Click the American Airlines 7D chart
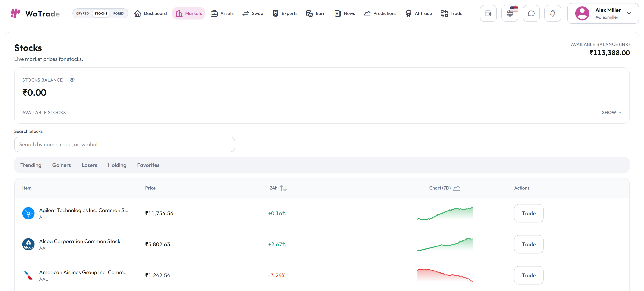644x291 pixels. (x=445, y=275)
